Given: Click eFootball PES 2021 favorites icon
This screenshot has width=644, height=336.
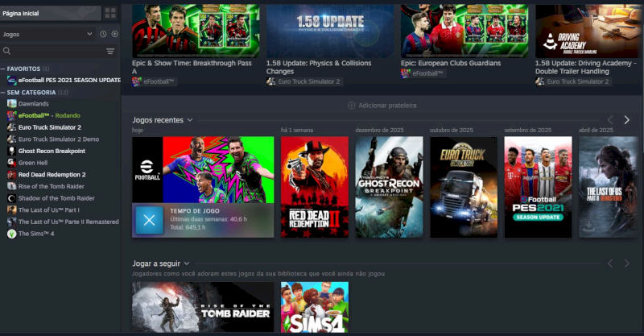Looking at the screenshot, I should [11, 81].
